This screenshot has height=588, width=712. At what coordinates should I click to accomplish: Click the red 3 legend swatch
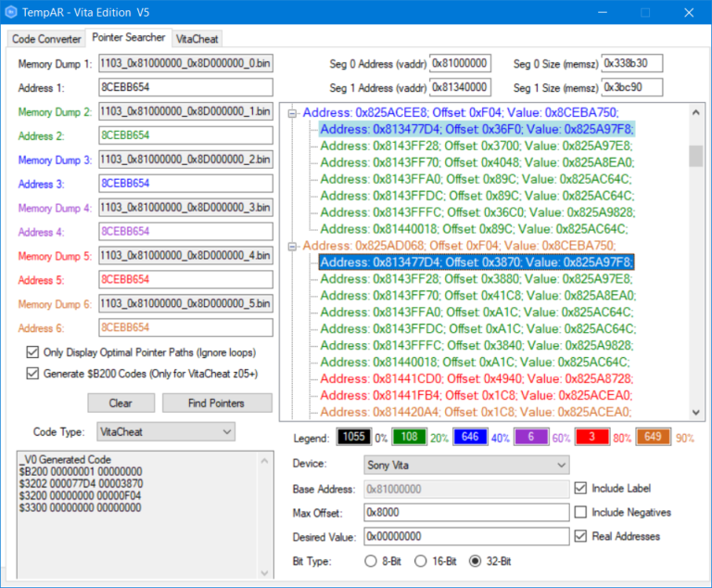tap(591, 437)
